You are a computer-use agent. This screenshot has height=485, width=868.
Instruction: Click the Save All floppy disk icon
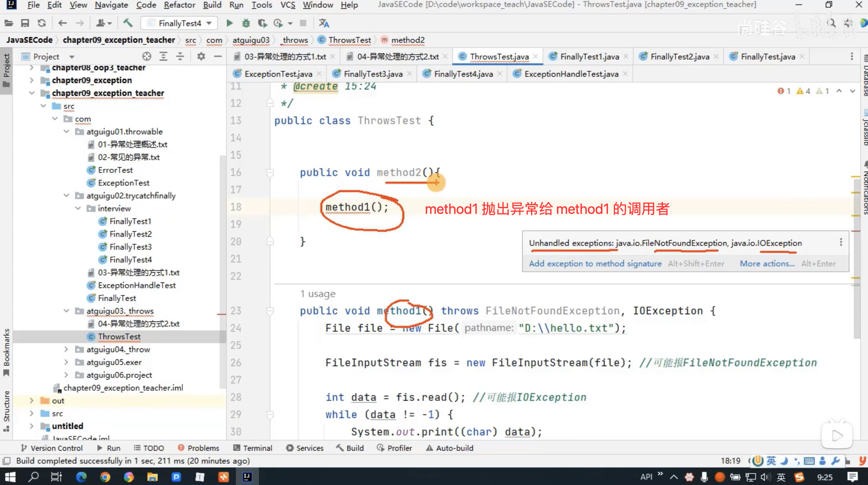[25, 23]
